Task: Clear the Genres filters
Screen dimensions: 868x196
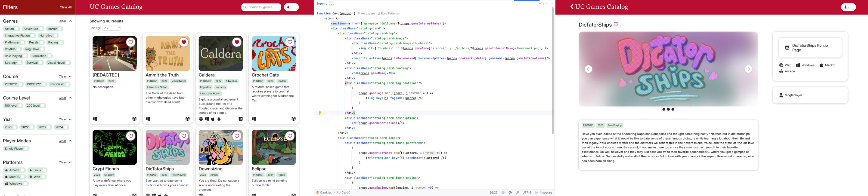Action: [x=62, y=21]
